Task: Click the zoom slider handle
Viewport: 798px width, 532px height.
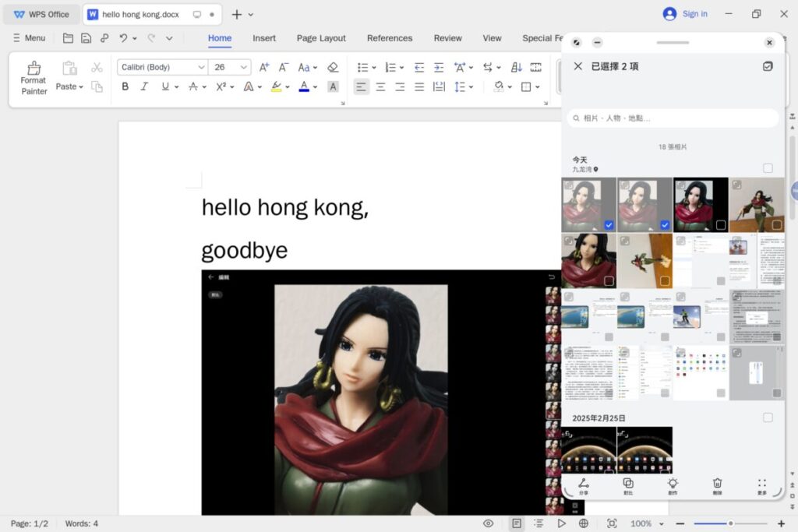Action: tap(730, 523)
